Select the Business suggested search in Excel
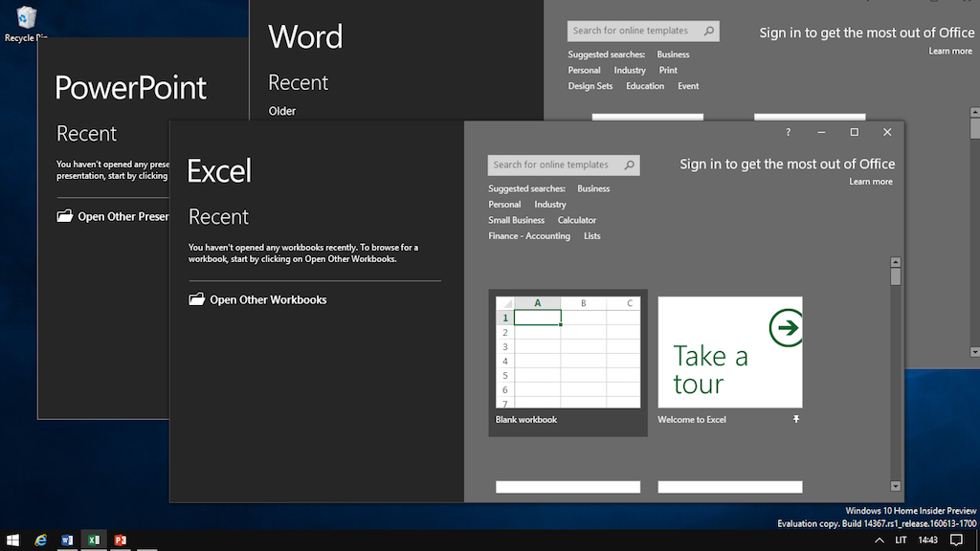 click(x=593, y=188)
